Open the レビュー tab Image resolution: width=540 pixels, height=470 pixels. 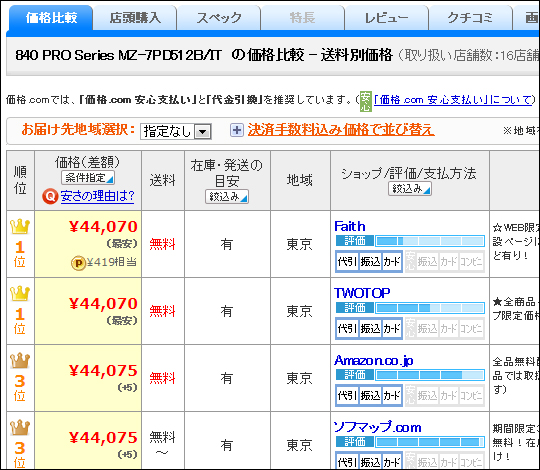point(387,18)
